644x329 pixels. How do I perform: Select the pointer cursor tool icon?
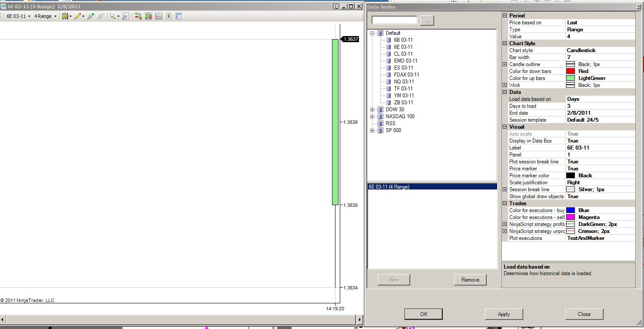[113, 16]
